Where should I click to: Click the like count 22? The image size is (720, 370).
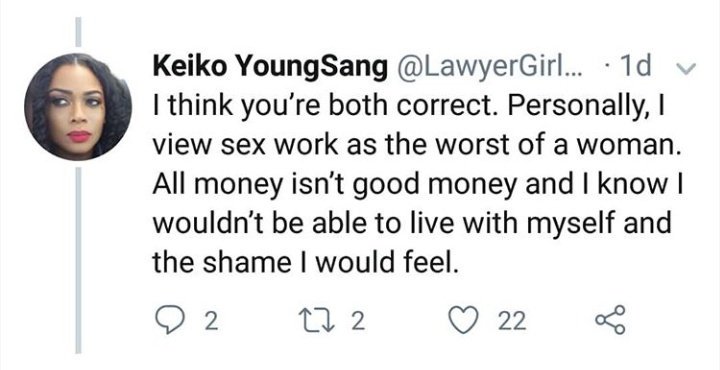[512, 321]
